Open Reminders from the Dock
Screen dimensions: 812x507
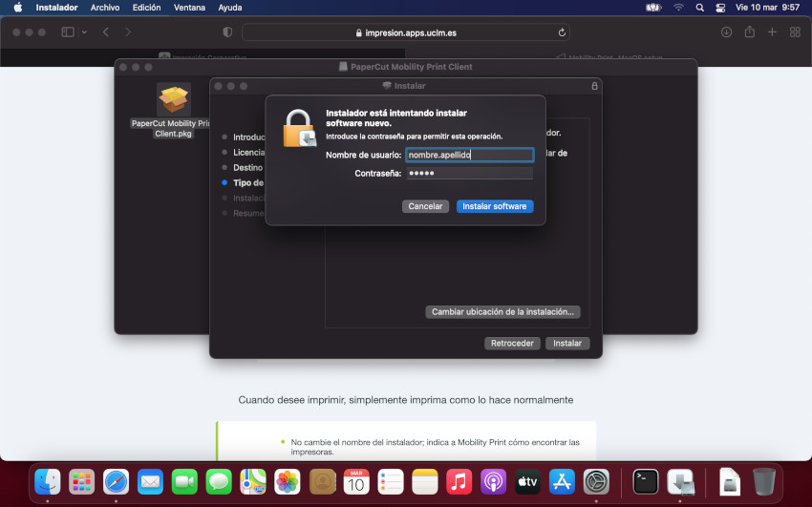(x=391, y=481)
